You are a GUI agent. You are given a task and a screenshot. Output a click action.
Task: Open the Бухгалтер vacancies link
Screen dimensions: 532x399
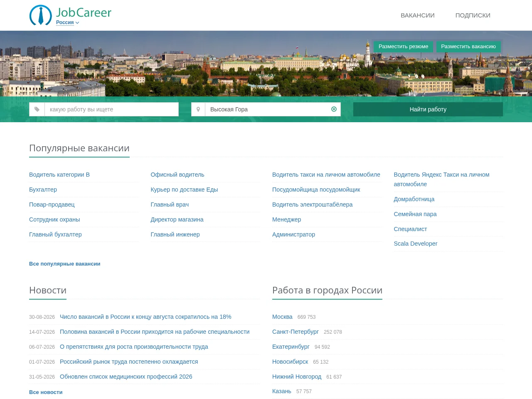(43, 190)
